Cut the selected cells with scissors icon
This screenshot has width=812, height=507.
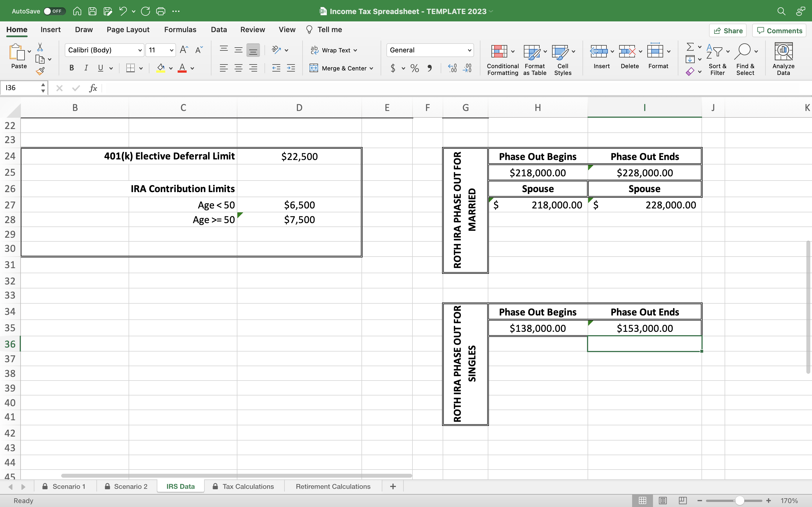coord(40,46)
